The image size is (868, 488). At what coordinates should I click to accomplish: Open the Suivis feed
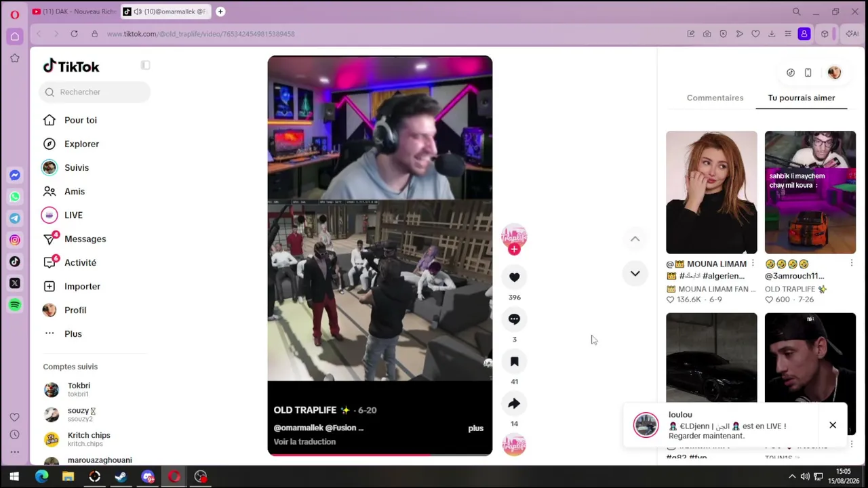tap(77, 167)
